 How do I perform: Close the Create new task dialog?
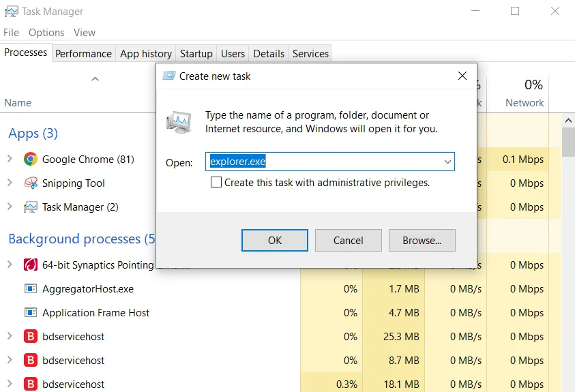[462, 76]
